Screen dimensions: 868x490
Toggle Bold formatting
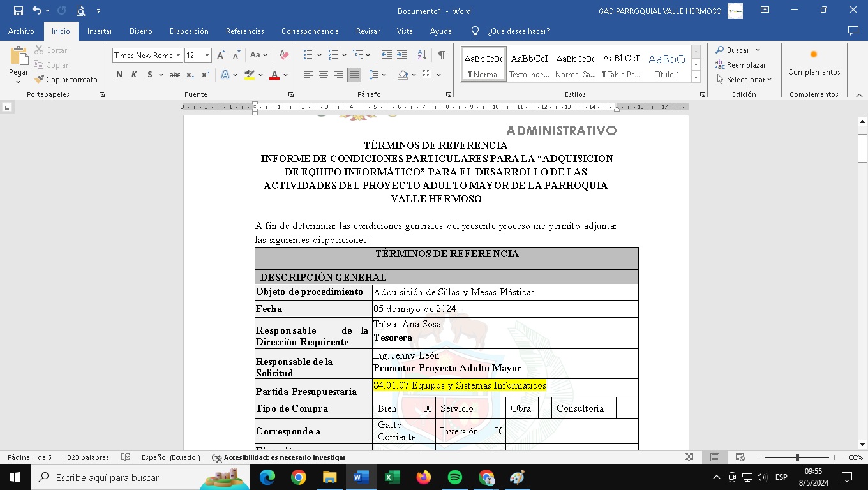pos(119,75)
